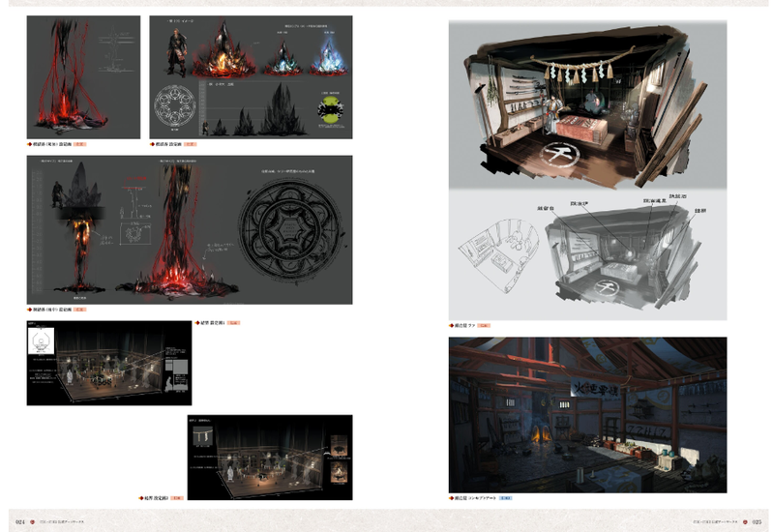
Task: Open the blacksmith shop rough sketch panel
Action: pyautogui.click(x=587, y=170)
